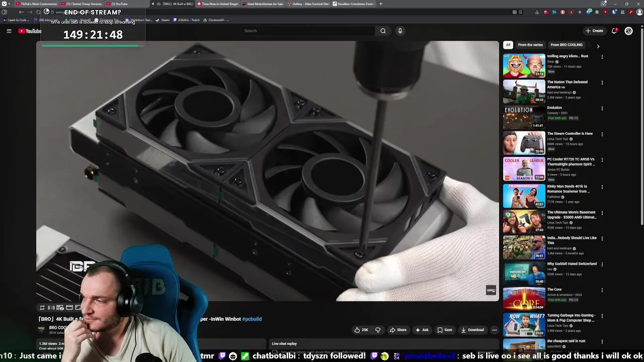This screenshot has height=362, width=644.
Task: Go to YouTube home via logo
Action: (30, 31)
